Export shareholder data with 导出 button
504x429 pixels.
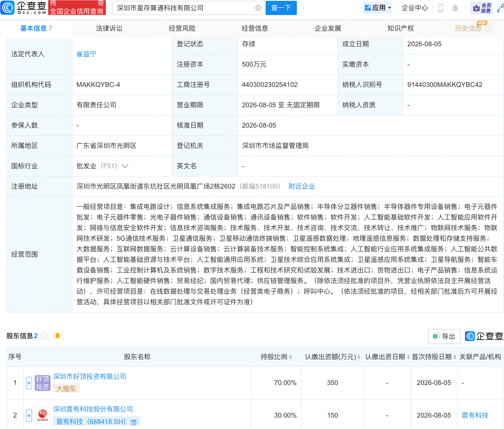(x=444, y=337)
